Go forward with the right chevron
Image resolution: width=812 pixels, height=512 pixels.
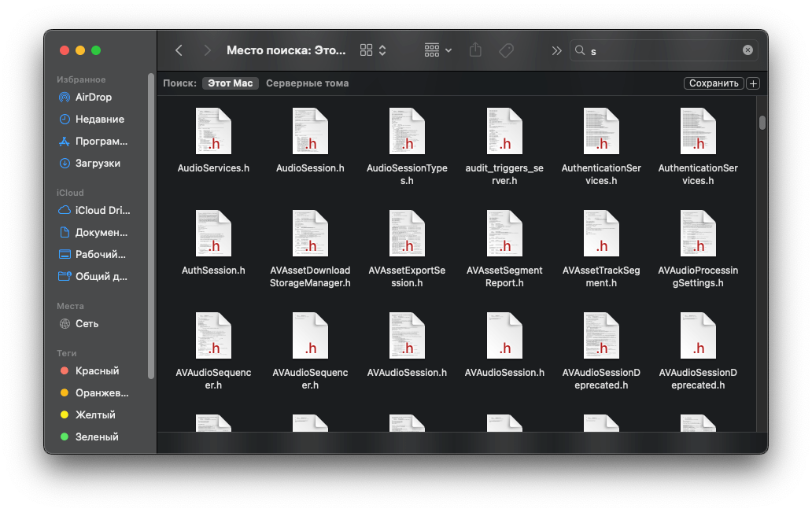click(x=207, y=50)
